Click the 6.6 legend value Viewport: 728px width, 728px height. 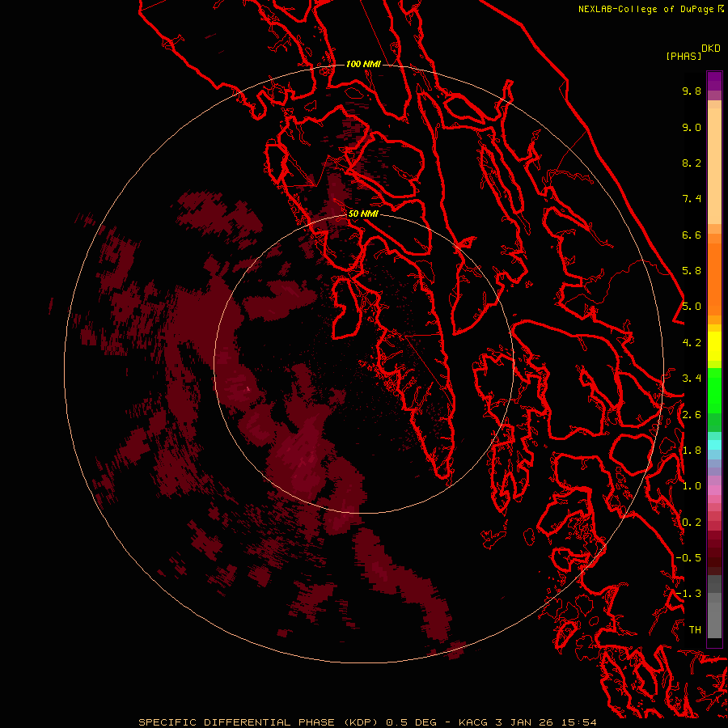692,235
